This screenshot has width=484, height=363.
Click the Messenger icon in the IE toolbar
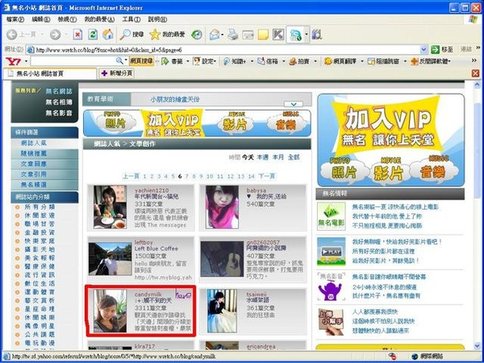coord(295,35)
